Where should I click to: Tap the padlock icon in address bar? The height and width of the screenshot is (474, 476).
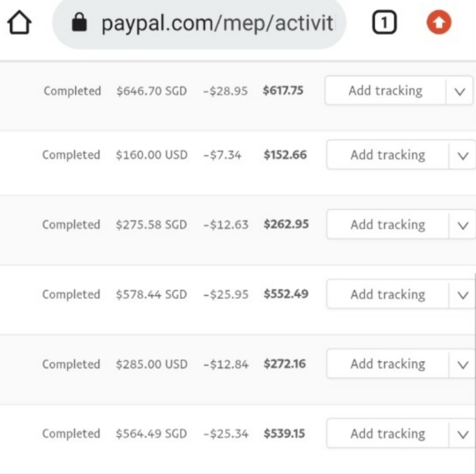79,22
